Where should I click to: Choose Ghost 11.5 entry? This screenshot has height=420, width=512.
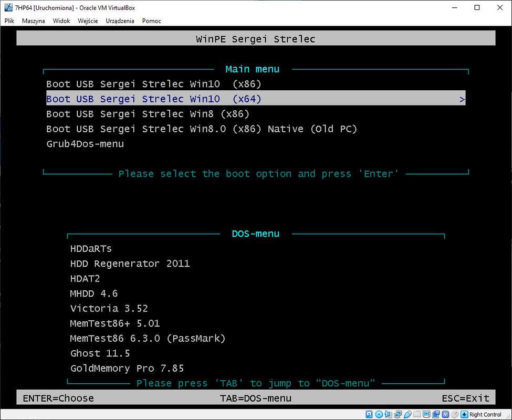click(100, 353)
